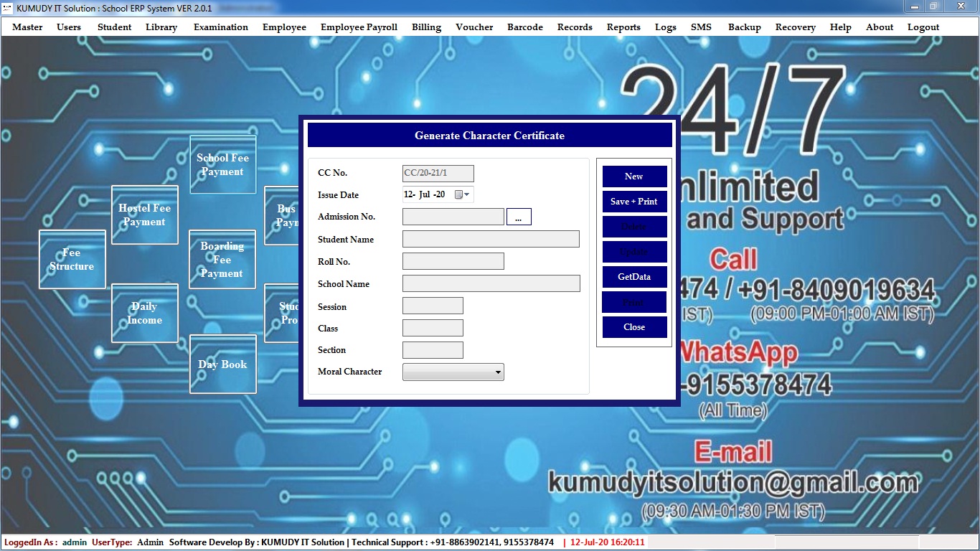The width and height of the screenshot is (980, 551).
Task: Open the School Fee Payment tile
Action: (222, 164)
